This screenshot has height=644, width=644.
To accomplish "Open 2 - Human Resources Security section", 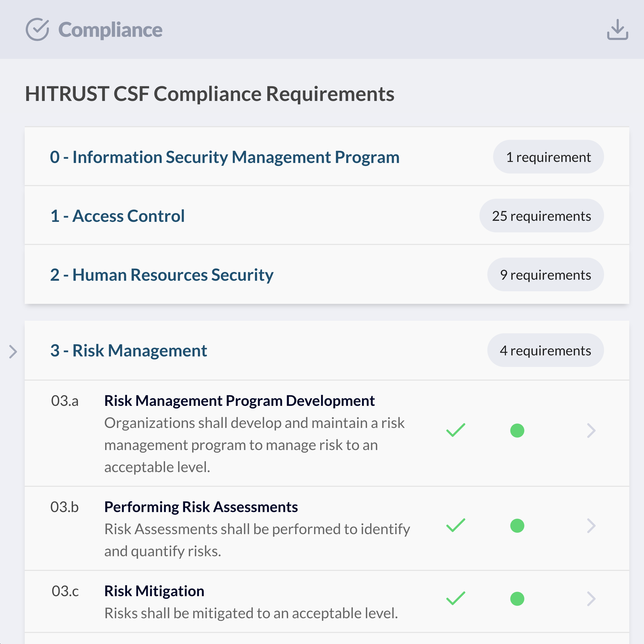I will (162, 275).
